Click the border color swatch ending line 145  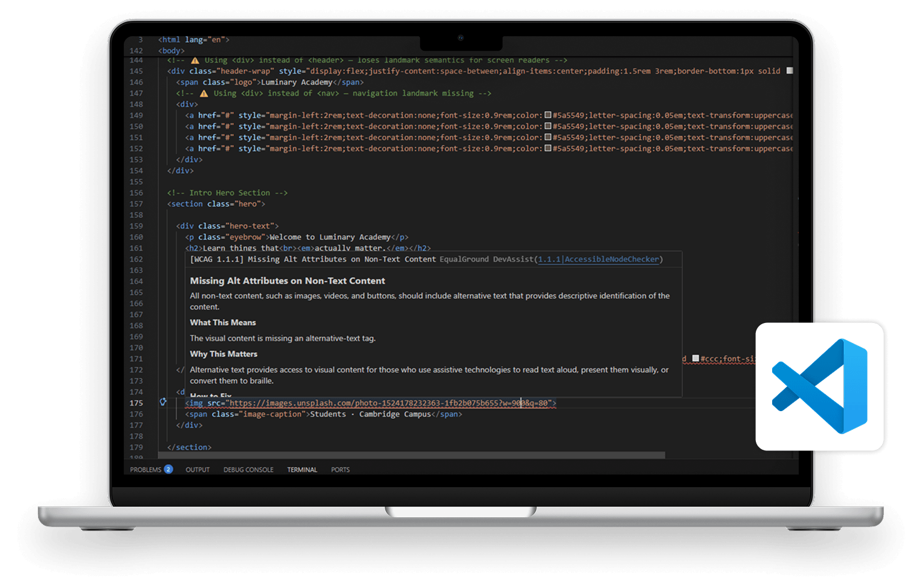click(789, 71)
